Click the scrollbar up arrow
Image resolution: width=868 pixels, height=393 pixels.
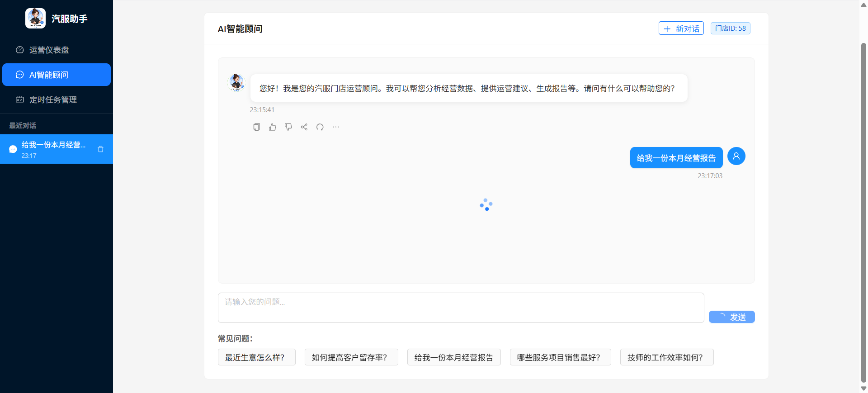click(863, 5)
